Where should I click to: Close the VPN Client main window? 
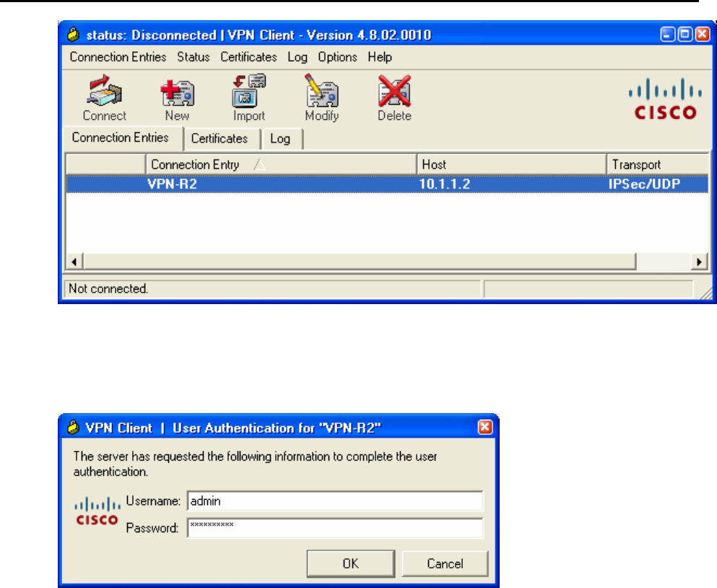703,35
